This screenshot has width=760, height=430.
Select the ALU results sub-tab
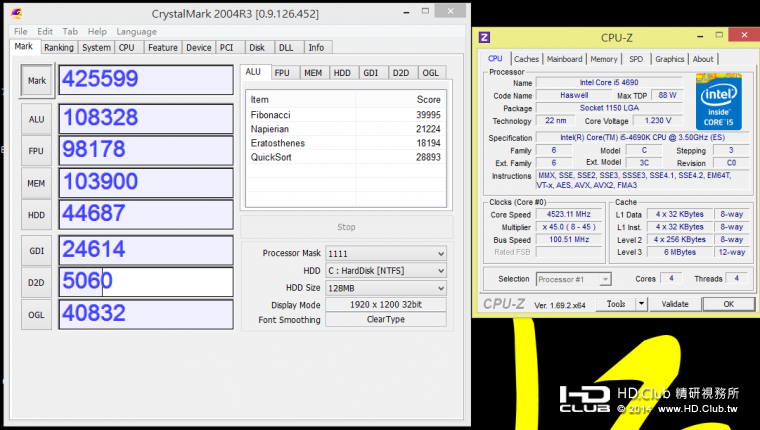point(253,72)
